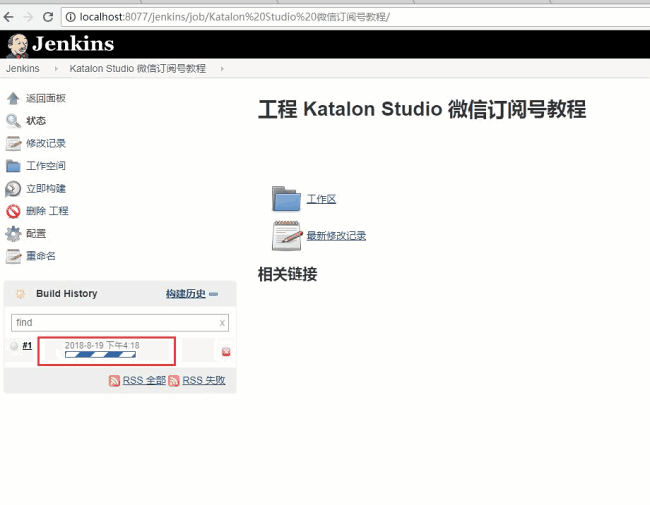This screenshot has width=650, height=505.
Task: Click the 删除 工程 prohibited icon
Action: tap(13, 211)
